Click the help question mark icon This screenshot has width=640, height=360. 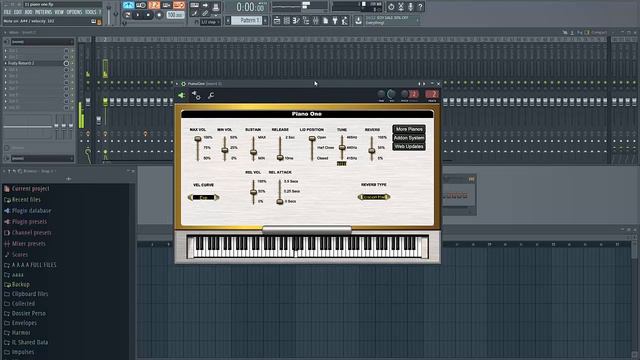click(x=420, y=7)
